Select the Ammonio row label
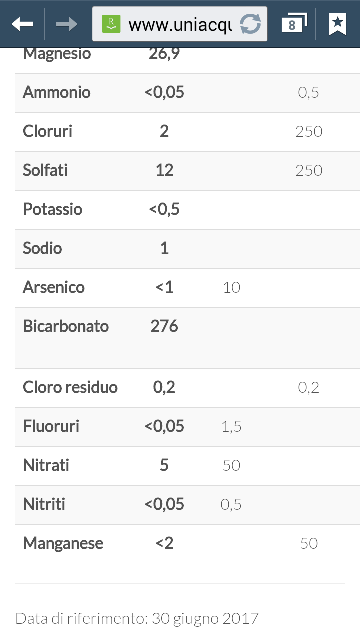360x640 pixels. 57,92
